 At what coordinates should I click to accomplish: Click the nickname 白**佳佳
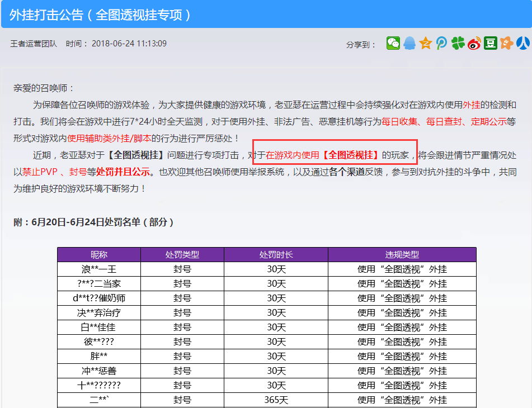[98, 328]
